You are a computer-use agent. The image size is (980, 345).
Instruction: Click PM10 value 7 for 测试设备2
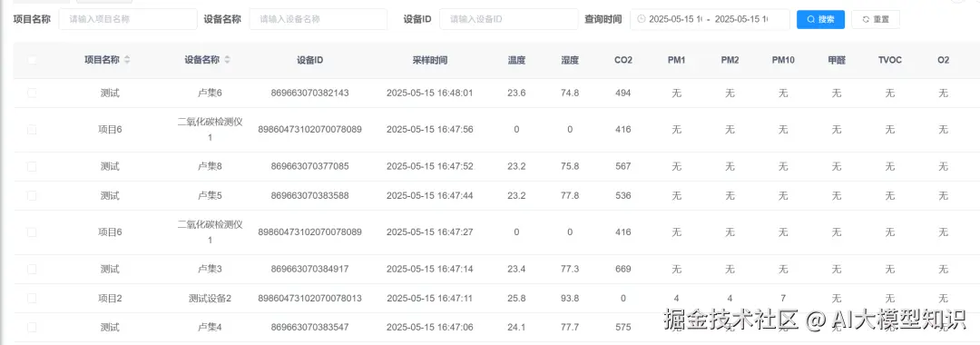tap(783, 298)
